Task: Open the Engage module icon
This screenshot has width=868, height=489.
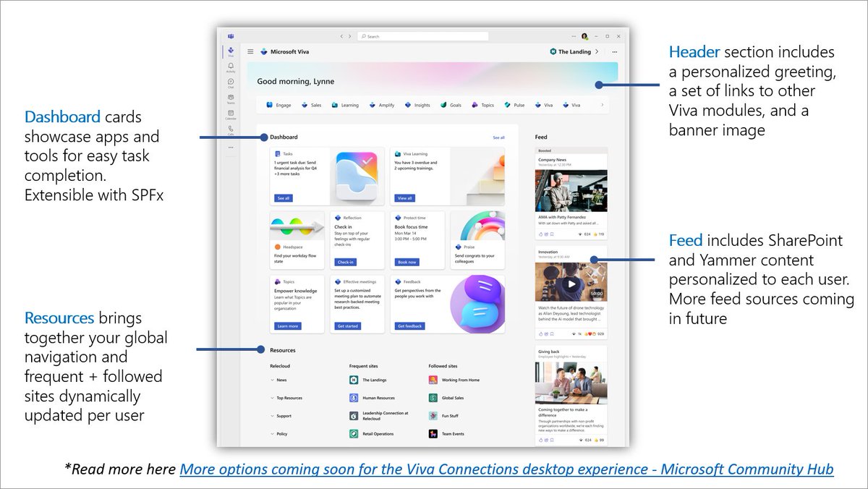Action: click(269, 105)
